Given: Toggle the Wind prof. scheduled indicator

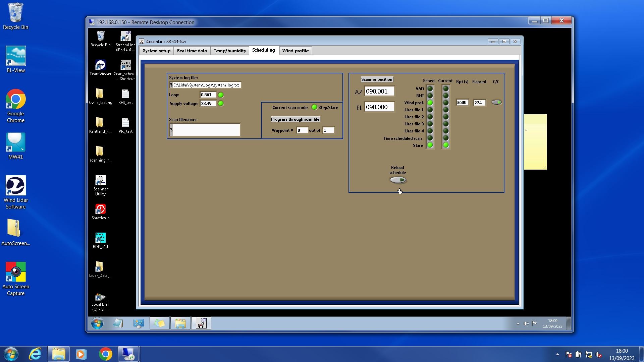Looking at the screenshot, I should (430, 103).
